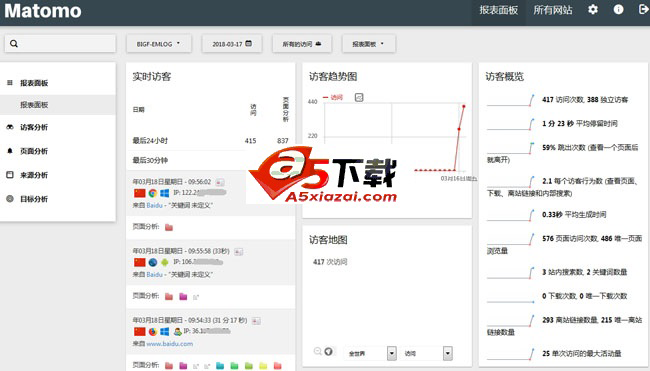Click the 访客地图 widget title
650x371 pixels.
point(328,240)
